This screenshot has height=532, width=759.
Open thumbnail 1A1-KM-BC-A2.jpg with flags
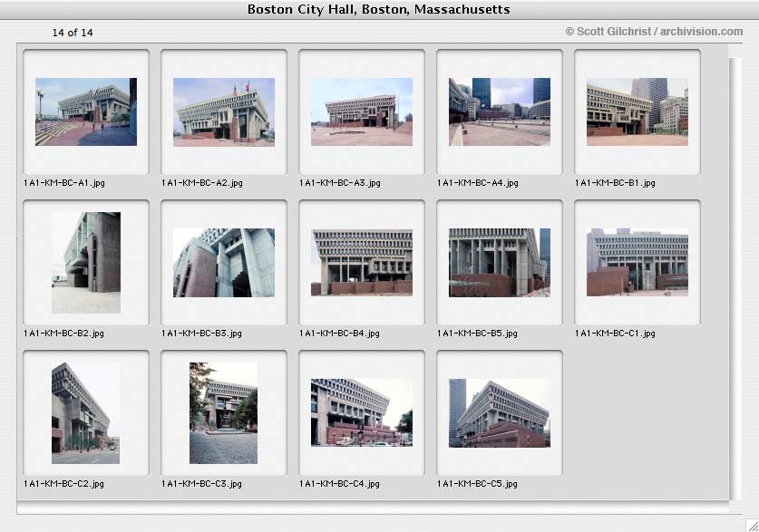pyautogui.click(x=224, y=111)
